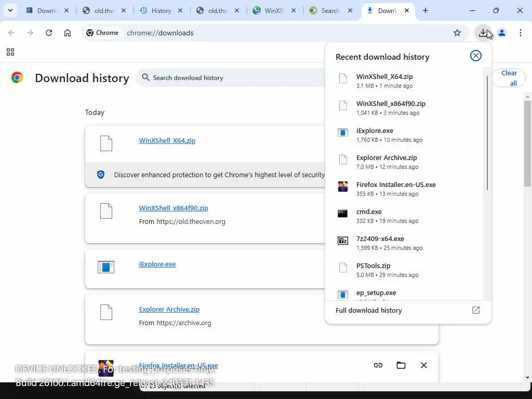
Task: Click the Chrome logo beside Download history
Action: [17, 78]
